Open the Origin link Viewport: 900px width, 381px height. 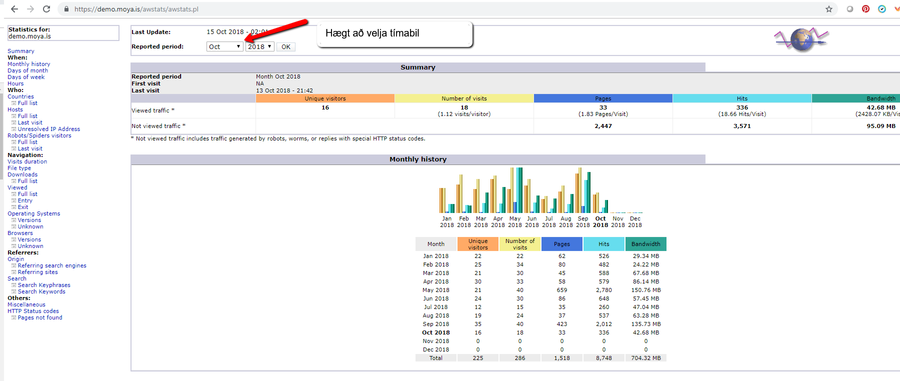[x=16, y=259]
